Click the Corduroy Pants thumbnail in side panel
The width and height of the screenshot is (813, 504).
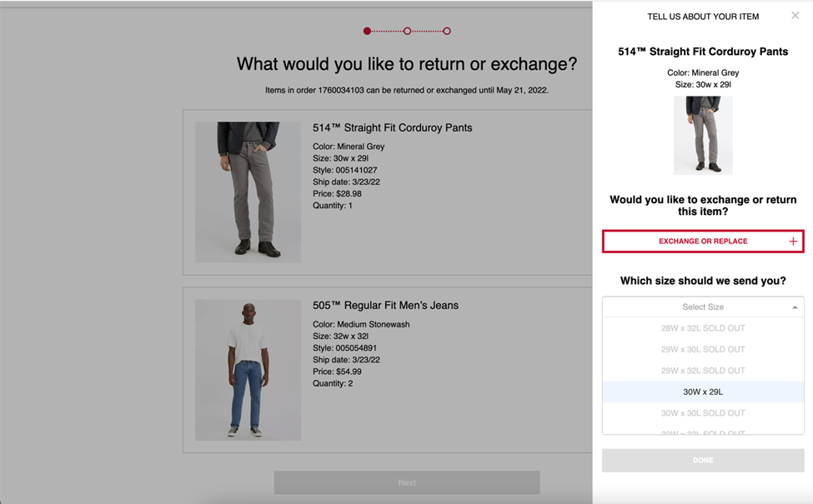[x=703, y=135]
